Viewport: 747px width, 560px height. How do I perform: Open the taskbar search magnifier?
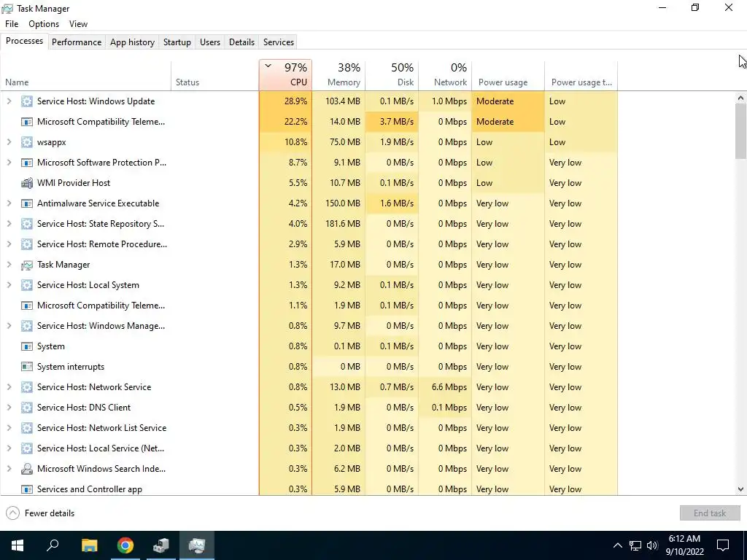(x=53, y=545)
